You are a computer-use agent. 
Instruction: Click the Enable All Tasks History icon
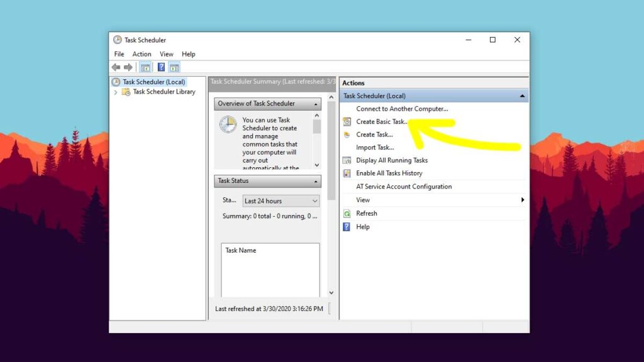[x=347, y=173]
